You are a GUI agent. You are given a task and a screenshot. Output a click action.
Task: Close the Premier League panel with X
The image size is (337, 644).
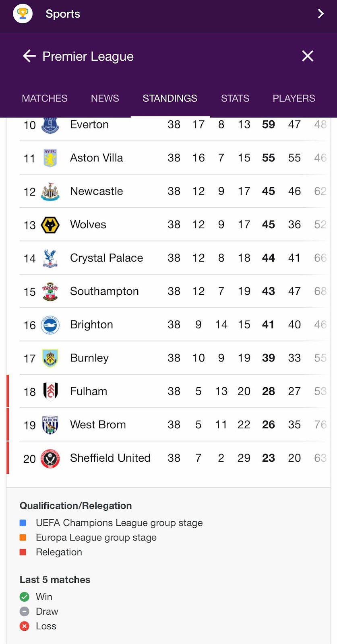[x=308, y=56]
